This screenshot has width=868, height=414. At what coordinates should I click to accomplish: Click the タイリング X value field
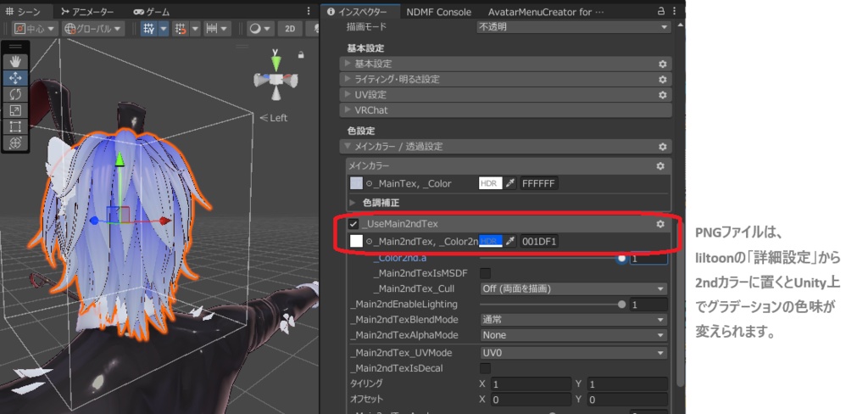tap(531, 384)
